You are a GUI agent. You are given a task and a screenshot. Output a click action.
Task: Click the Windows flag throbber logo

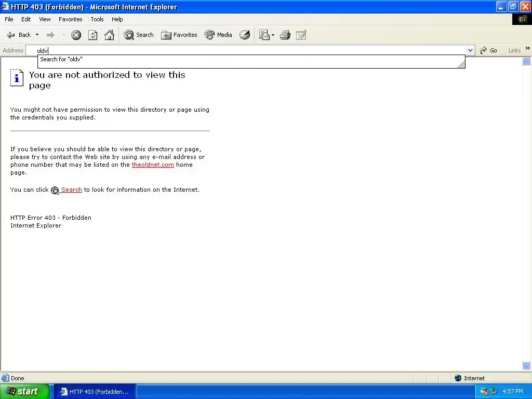point(522,19)
